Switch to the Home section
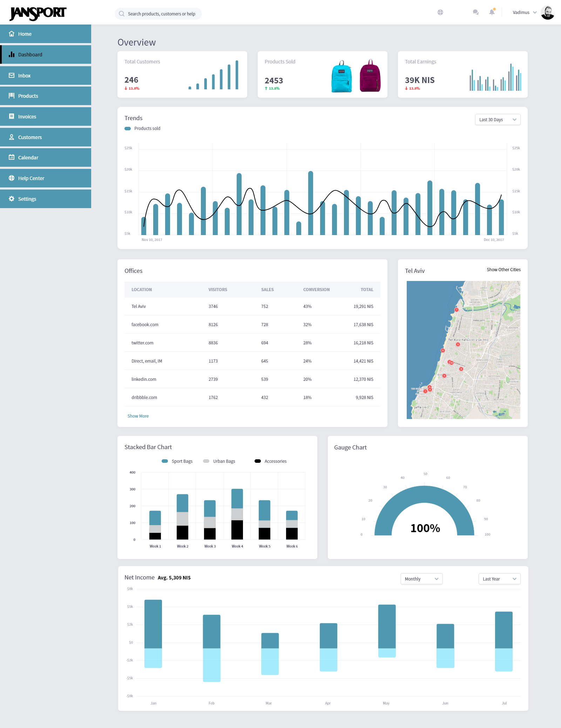The width and height of the screenshot is (561, 728). (x=12, y=34)
